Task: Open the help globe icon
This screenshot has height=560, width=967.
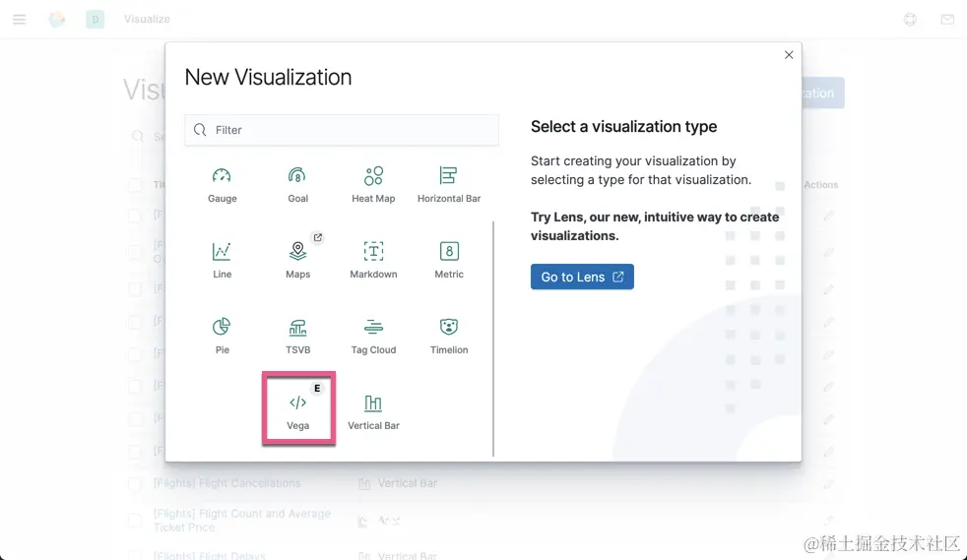Action: 910,19
